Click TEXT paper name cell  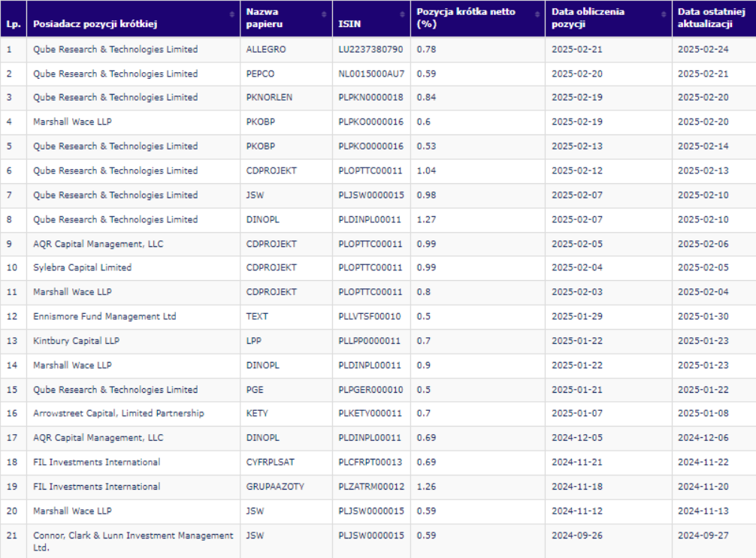(257, 317)
